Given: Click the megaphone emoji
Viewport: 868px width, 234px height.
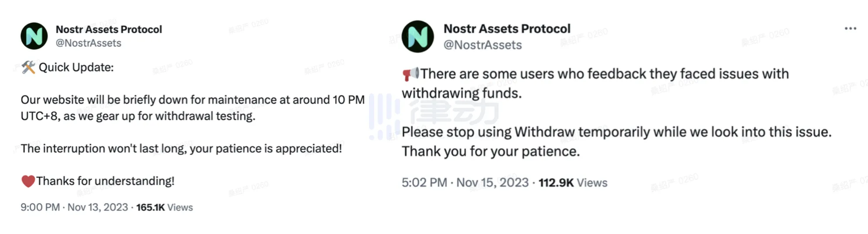Looking at the screenshot, I should 410,74.
